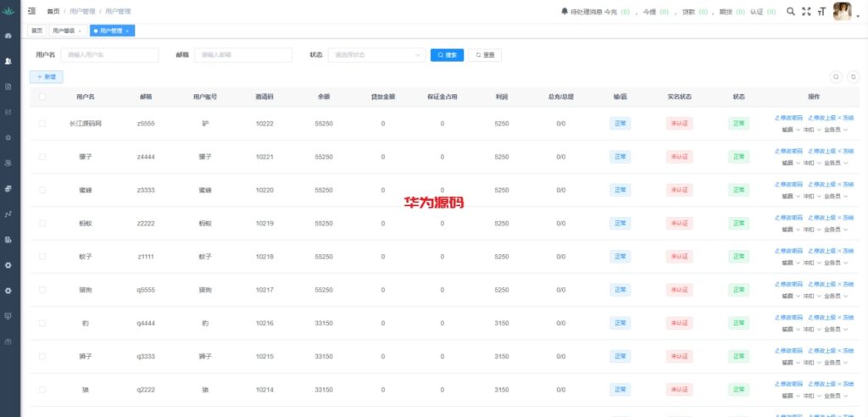The width and height of the screenshot is (868, 417).
Task: Toggle the select-all checkbox in table header
Action: (x=42, y=97)
